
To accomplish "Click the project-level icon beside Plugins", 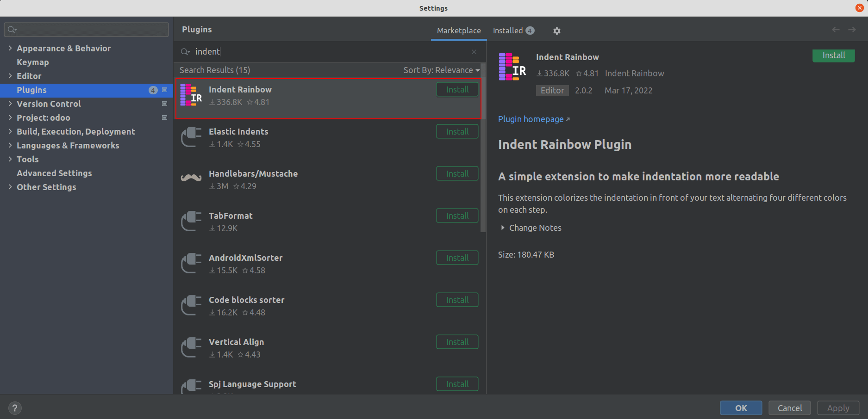I will (x=164, y=90).
